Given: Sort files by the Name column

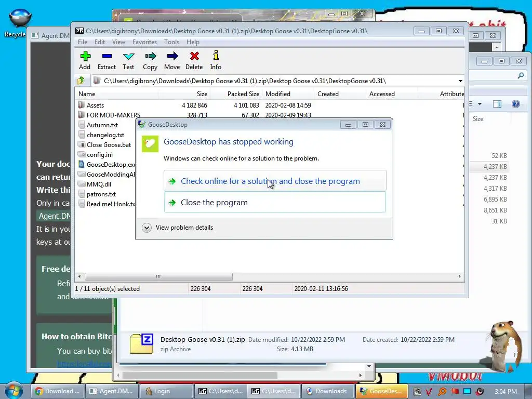Looking at the screenshot, I should tap(116, 94).
